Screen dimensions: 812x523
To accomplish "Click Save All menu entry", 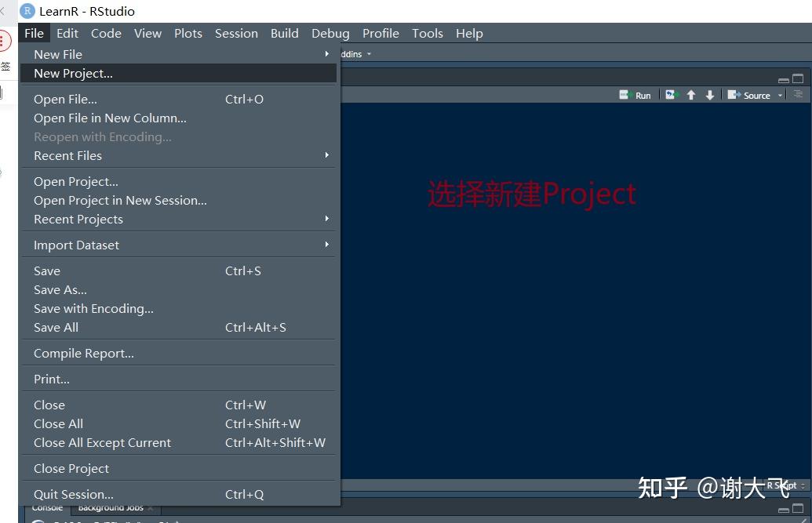I will (178, 328).
